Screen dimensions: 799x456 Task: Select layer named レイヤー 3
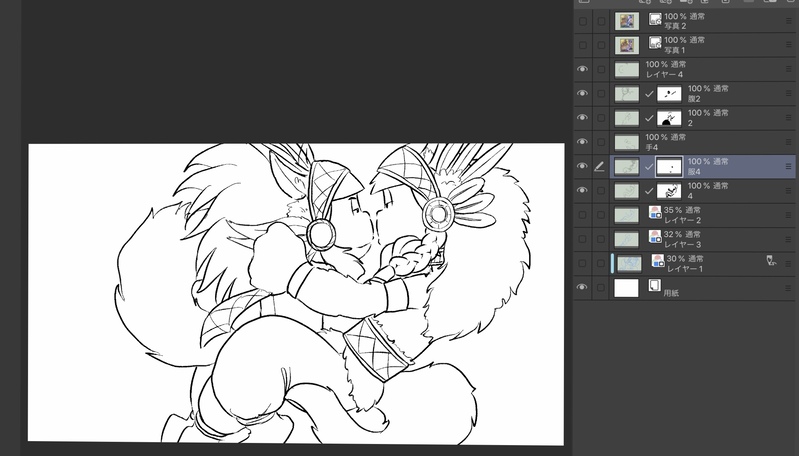click(682, 245)
